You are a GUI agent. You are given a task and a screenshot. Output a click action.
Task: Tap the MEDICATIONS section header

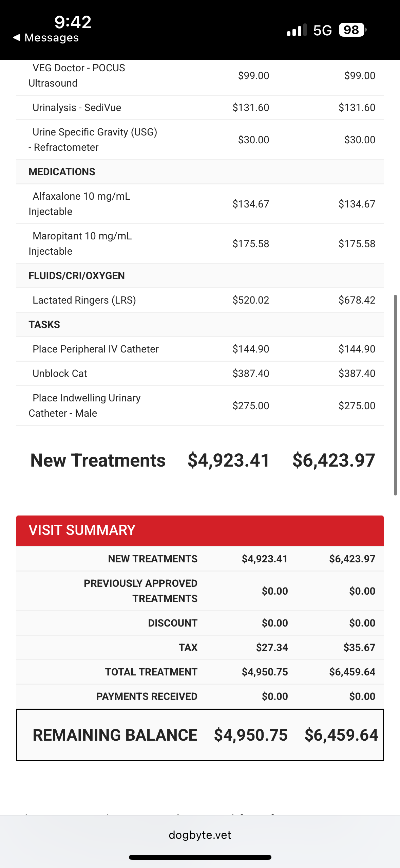click(62, 172)
